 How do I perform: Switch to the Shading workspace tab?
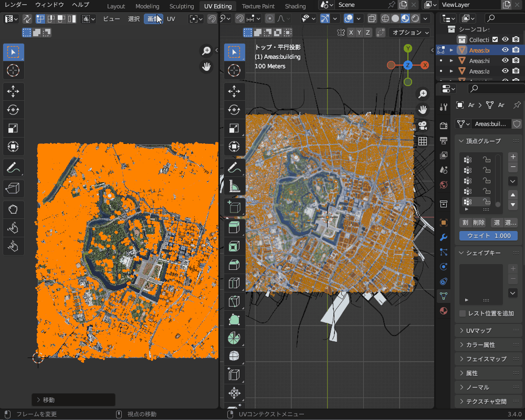point(295,6)
